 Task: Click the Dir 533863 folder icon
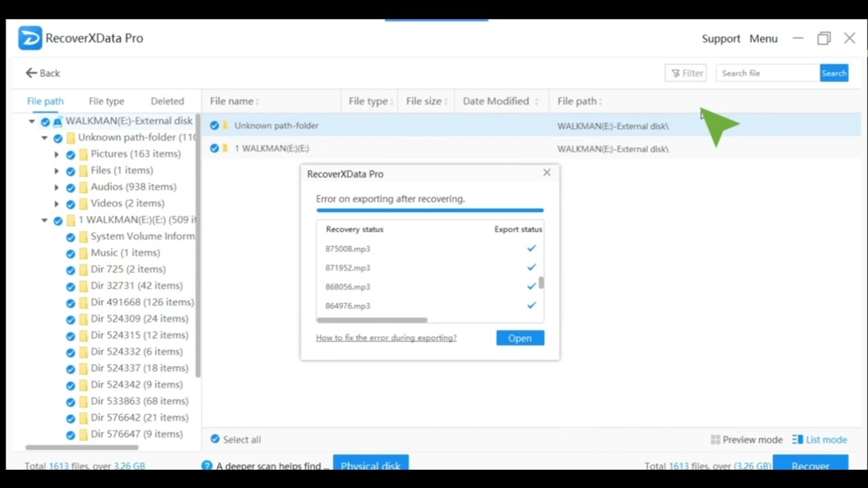click(x=83, y=401)
